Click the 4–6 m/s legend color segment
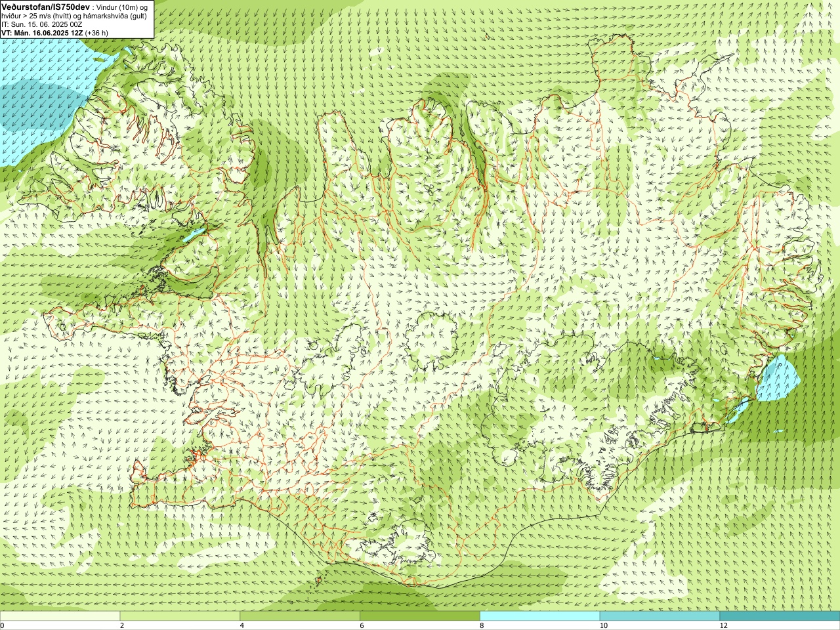The image size is (840, 630). coord(300,616)
